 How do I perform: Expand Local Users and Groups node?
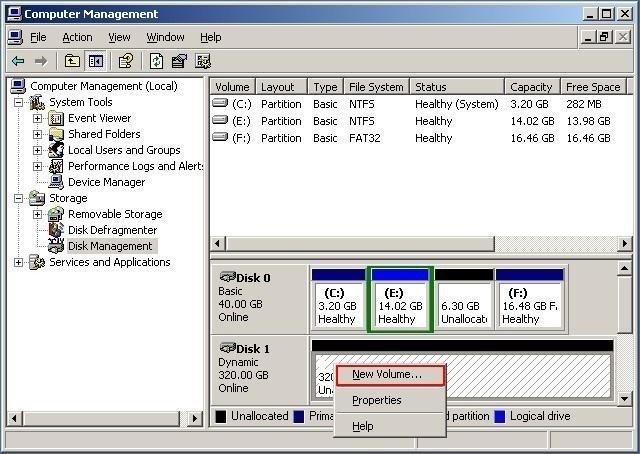(x=37, y=150)
